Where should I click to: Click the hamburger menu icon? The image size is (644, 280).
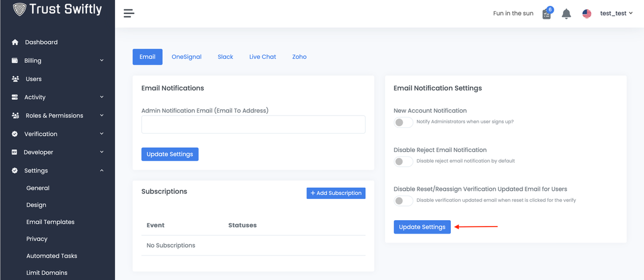pos(129,14)
